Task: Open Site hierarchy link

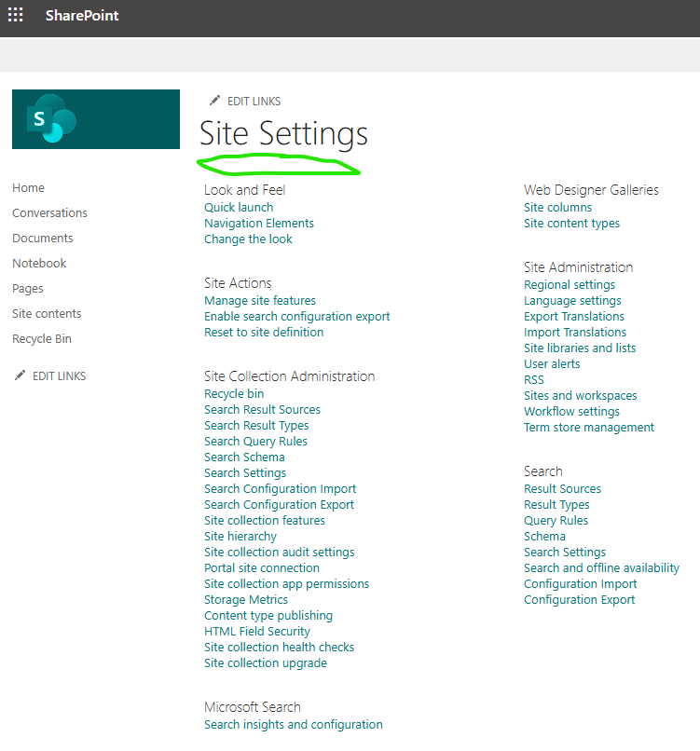Action: 240,536
